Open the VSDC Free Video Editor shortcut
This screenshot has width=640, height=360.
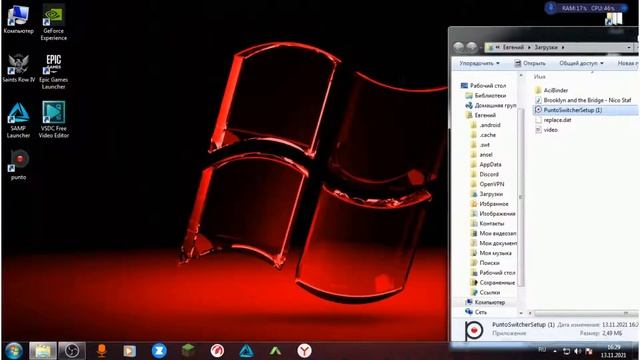point(53,120)
